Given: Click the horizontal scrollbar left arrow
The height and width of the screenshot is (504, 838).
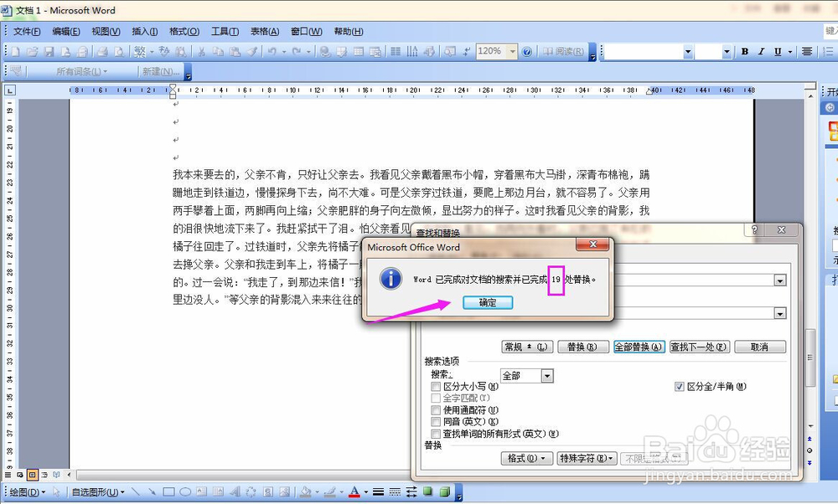Looking at the screenshot, I should click(x=69, y=474).
